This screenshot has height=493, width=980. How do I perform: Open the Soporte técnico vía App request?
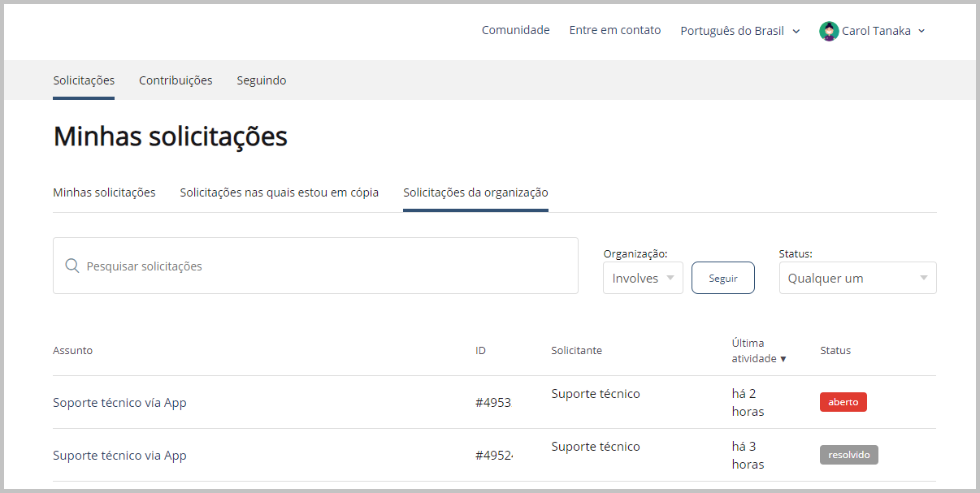(119, 403)
